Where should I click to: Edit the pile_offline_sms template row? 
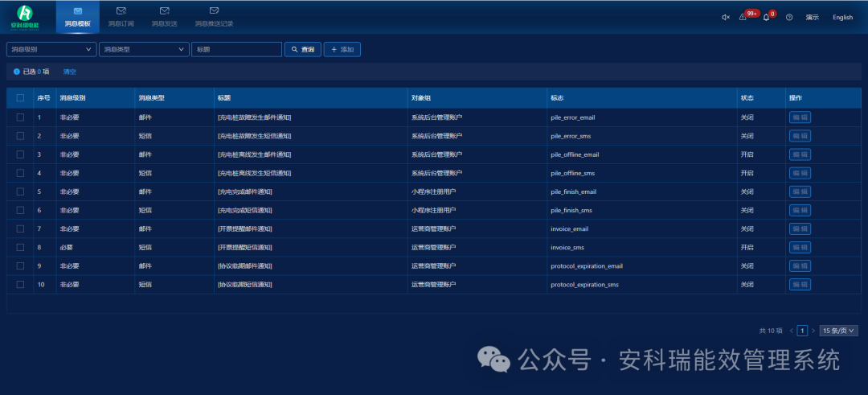point(800,173)
